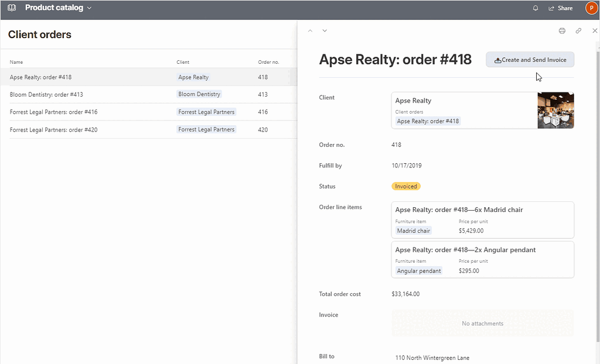600x364 pixels.
Task: Click the Invoice attachments area
Action: 482,323
